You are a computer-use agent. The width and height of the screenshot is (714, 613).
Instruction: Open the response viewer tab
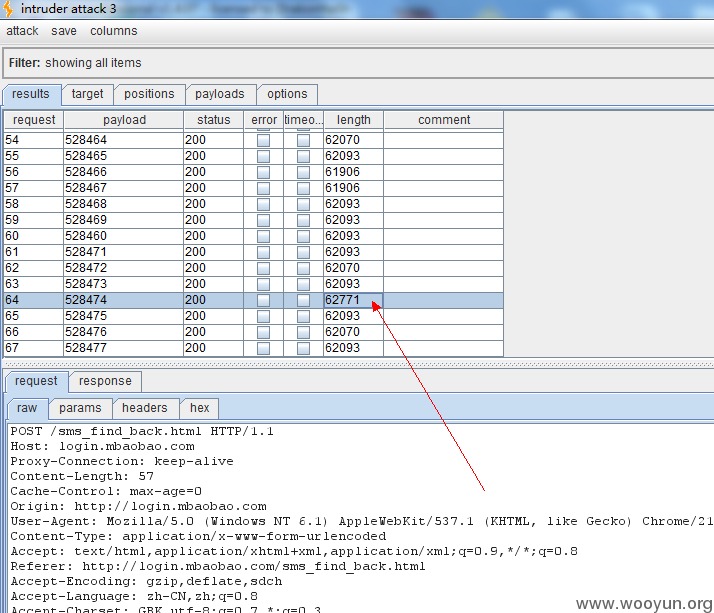tap(105, 381)
